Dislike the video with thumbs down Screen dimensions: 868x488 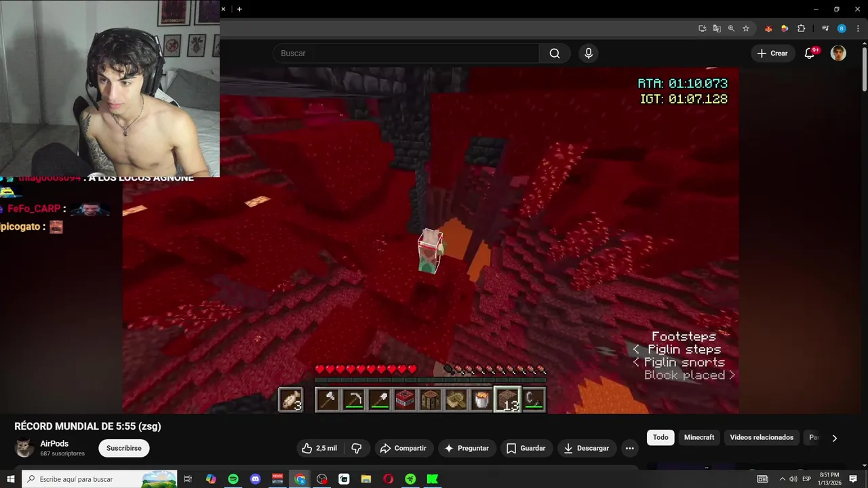click(x=357, y=448)
